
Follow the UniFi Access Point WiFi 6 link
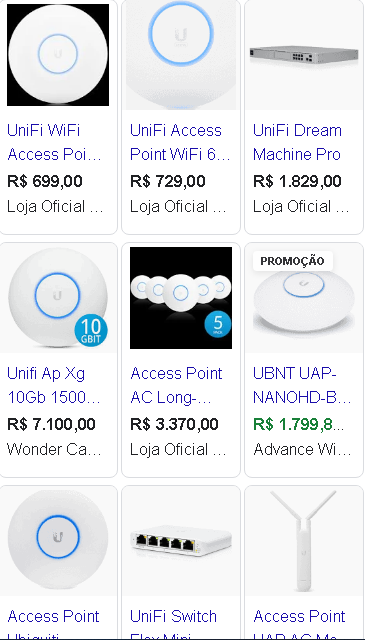tap(180, 142)
